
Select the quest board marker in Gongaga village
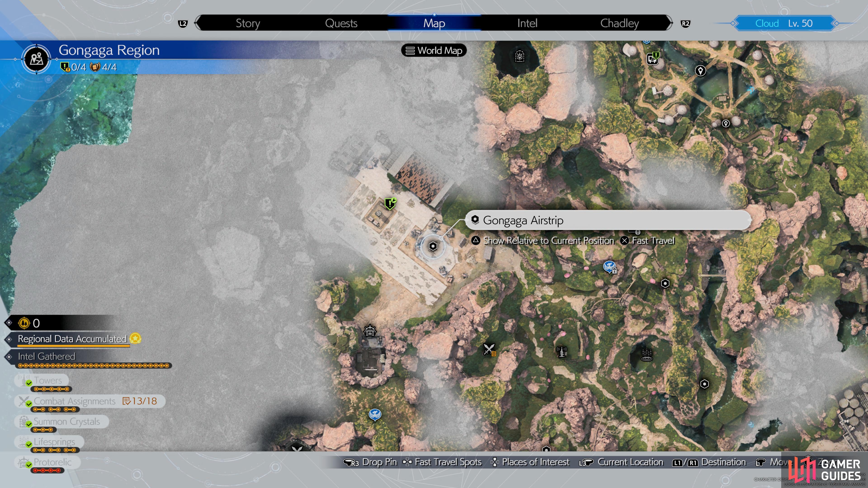tap(653, 58)
